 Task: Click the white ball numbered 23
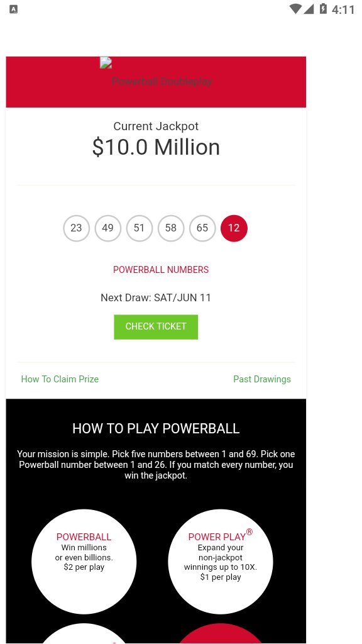[x=76, y=228]
